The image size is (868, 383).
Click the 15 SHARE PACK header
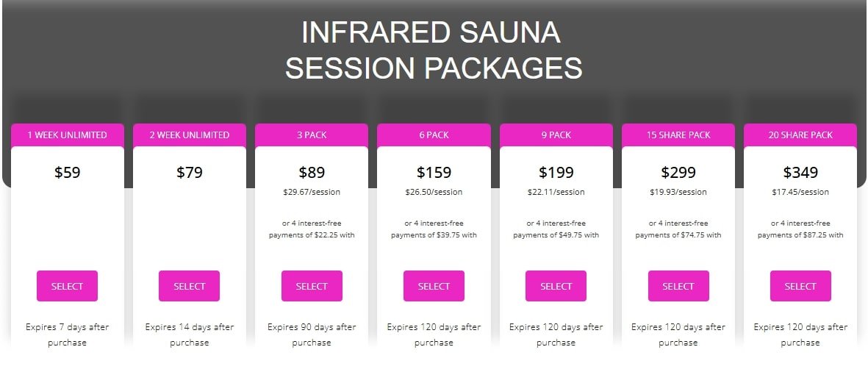(678, 135)
